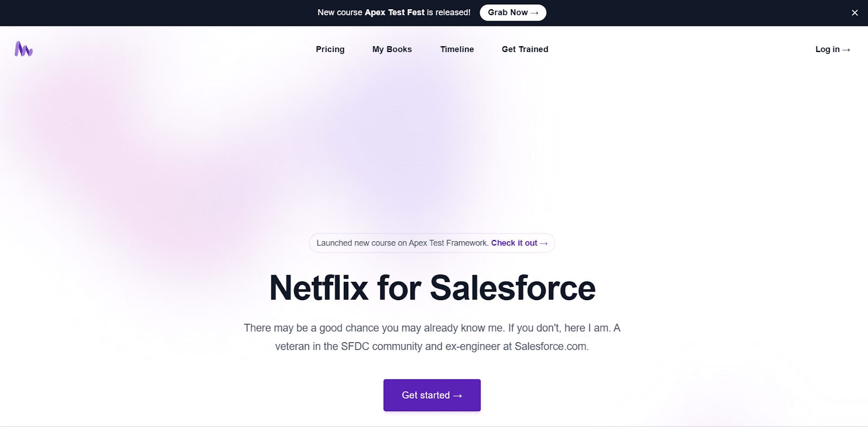Click 'Launched new course on Apex Test Framework' text

pos(403,243)
